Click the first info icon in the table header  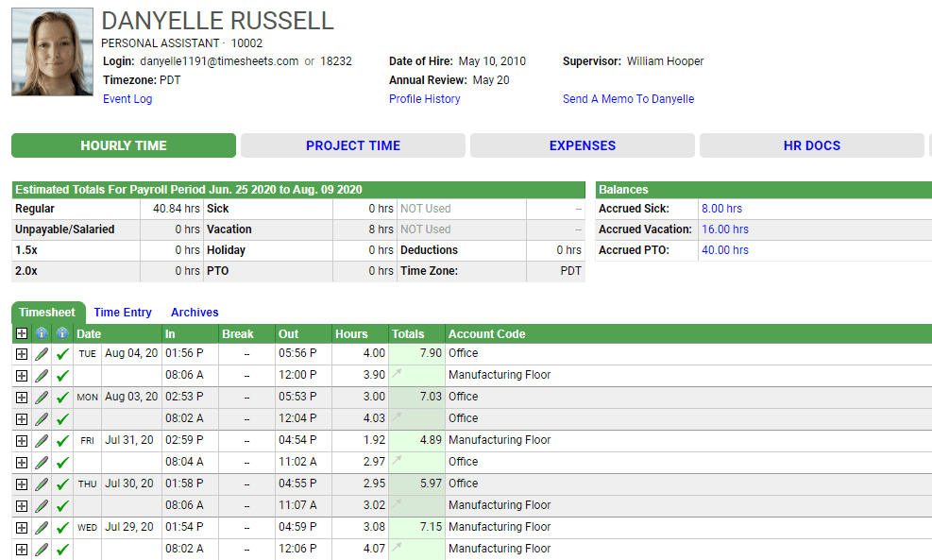tap(42, 333)
